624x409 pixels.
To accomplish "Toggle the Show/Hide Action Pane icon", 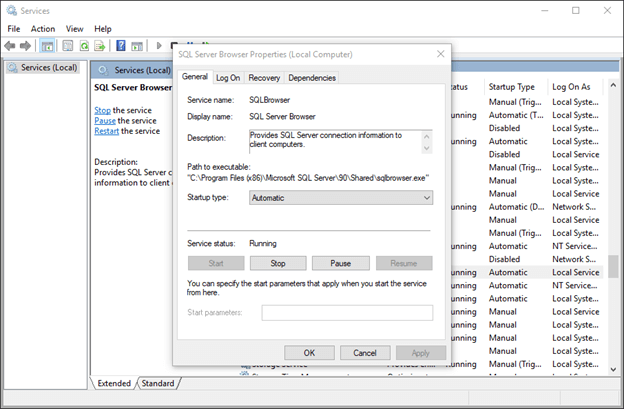I will (x=137, y=46).
